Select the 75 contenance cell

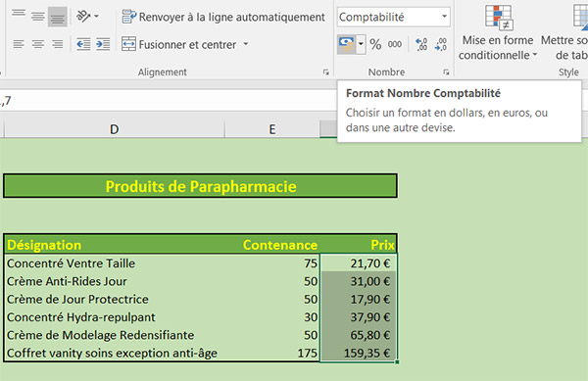coord(272,263)
